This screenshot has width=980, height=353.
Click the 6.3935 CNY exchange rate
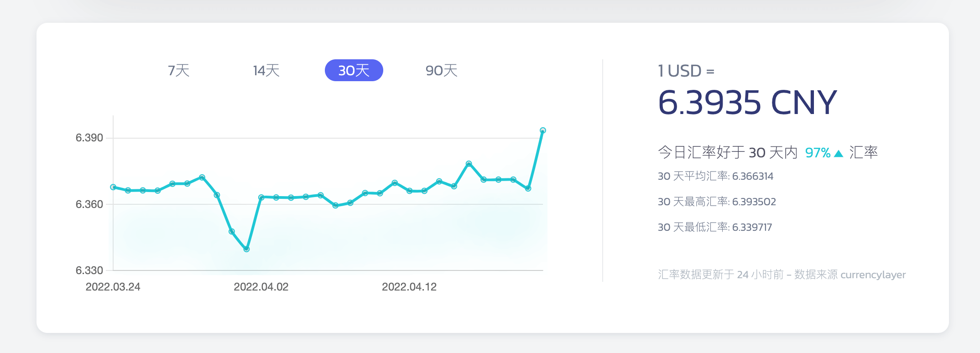(x=747, y=102)
